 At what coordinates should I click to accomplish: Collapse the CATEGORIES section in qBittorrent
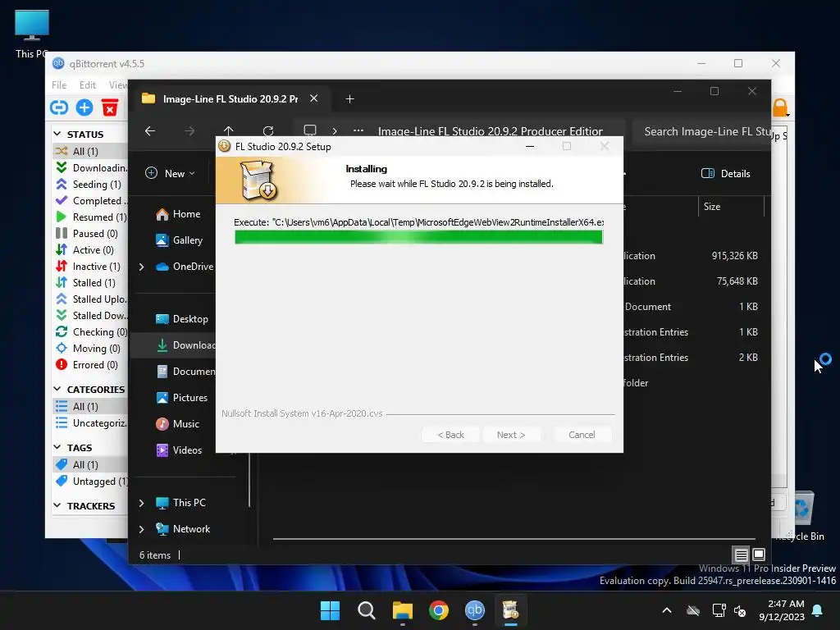point(57,389)
